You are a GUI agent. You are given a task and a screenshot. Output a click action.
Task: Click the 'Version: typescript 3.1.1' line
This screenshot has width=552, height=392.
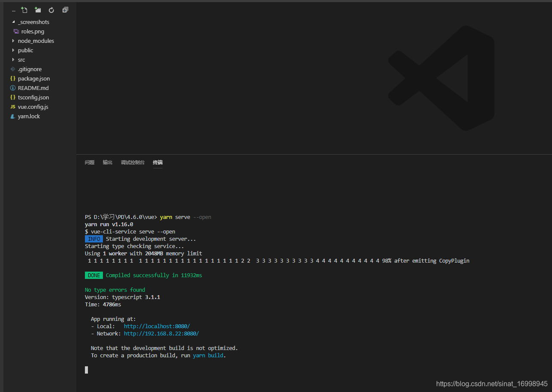click(122, 297)
